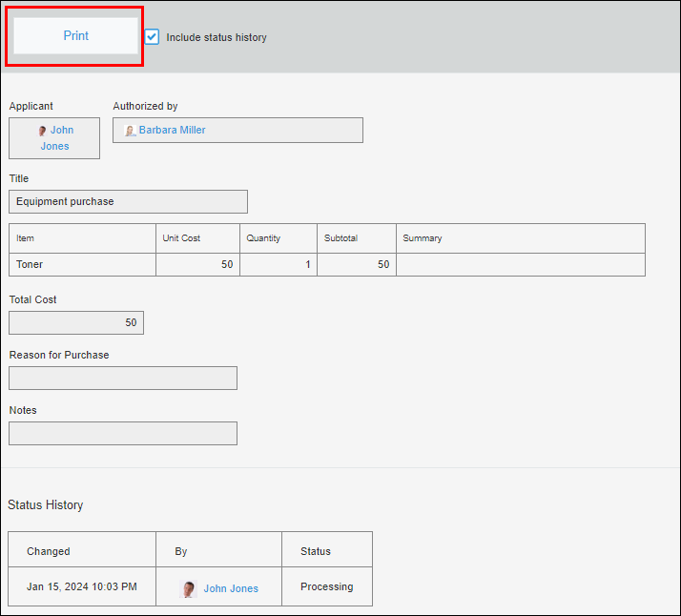This screenshot has height=616, width=681.
Task: Click the Processing status cell
Action: (326, 586)
